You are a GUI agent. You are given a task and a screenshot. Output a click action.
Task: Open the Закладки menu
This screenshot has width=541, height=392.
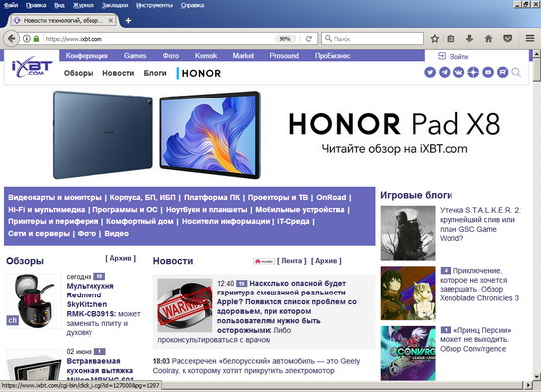point(115,6)
